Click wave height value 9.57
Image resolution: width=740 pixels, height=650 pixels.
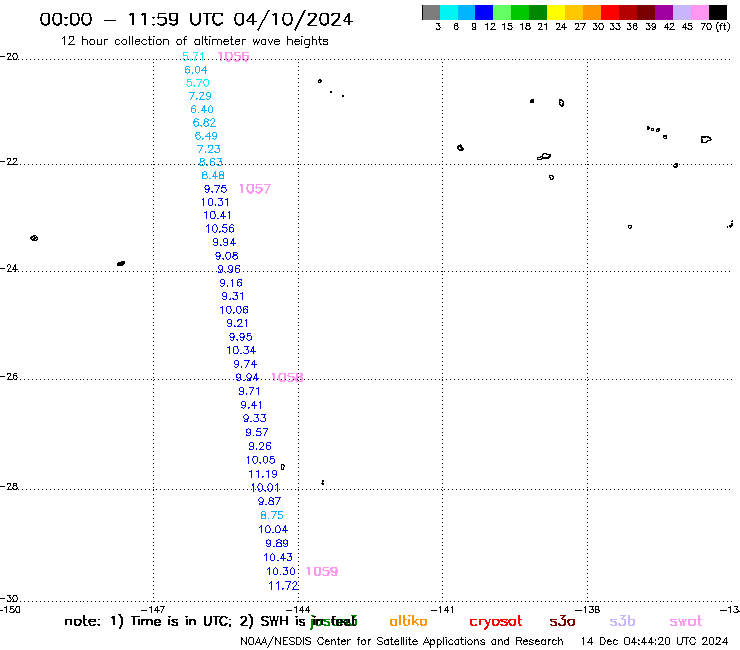257,432
